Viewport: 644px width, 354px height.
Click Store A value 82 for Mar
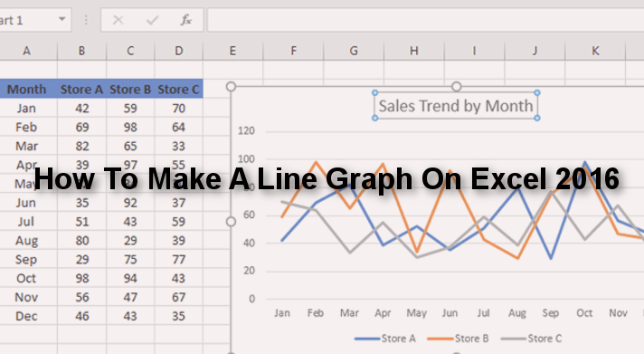coord(81,146)
